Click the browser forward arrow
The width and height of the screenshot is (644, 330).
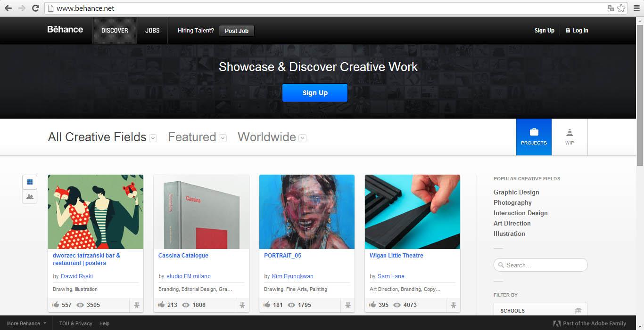tap(22, 8)
